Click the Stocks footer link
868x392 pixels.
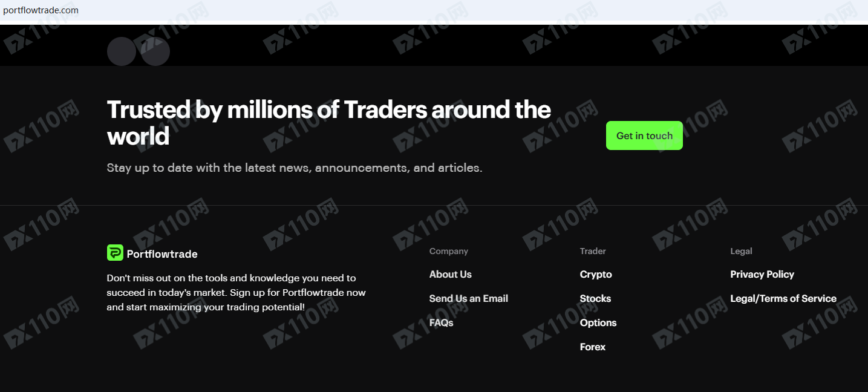click(595, 298)
